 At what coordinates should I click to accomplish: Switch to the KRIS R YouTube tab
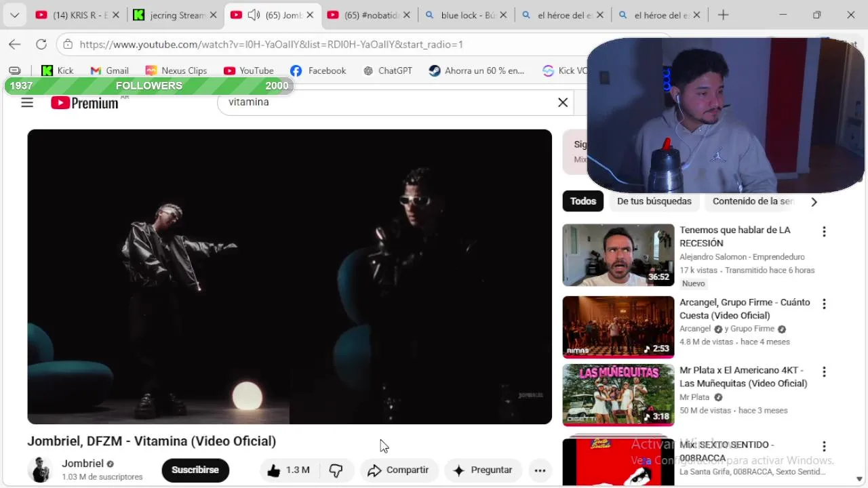77,15
